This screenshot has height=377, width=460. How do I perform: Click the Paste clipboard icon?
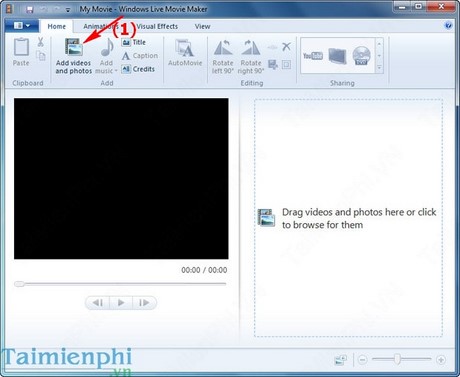pyautogui.click(x=21, y=47)
